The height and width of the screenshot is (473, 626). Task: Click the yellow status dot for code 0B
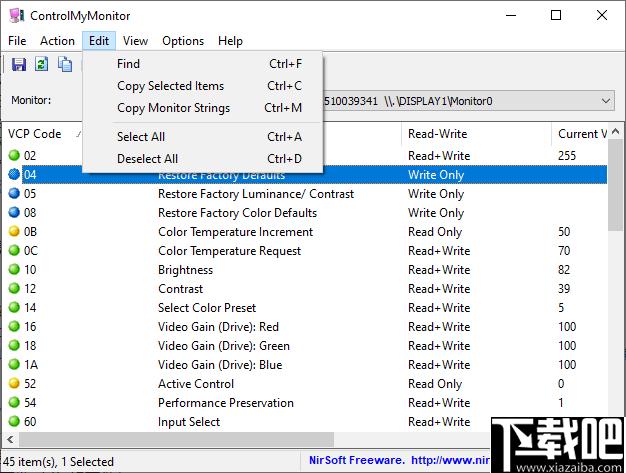(x=14, y=231)
